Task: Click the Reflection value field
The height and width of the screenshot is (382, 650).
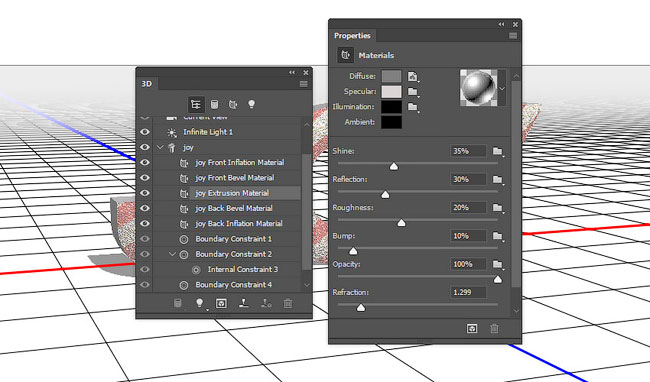Action: point(468,179)
